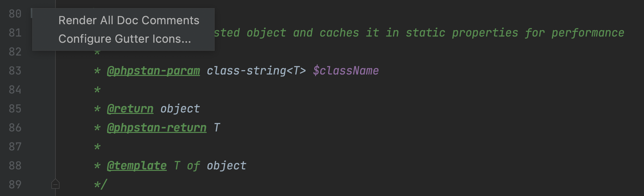Click the @return tag link
Screen dimensions: 644x196
[x=130, y=109]
